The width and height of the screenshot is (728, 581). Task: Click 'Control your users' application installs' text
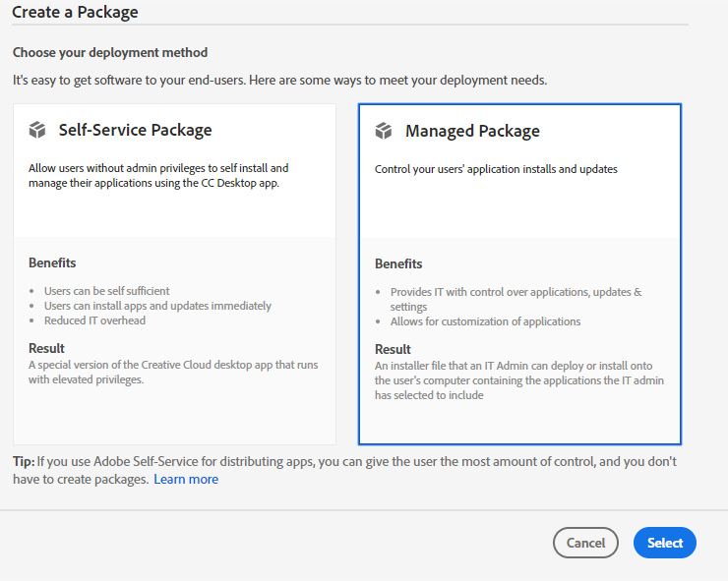[496, 169]
